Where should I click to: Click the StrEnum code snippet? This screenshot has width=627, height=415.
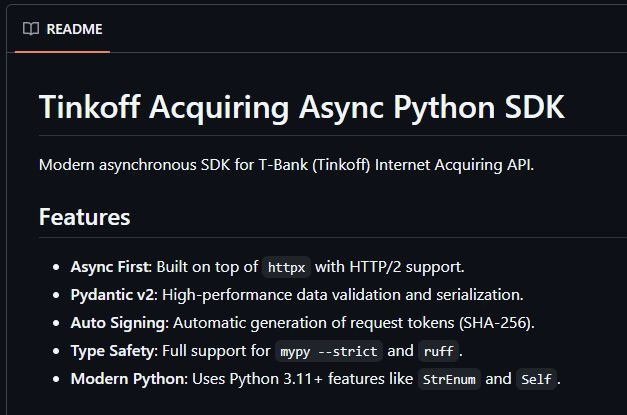coord(450,379)
